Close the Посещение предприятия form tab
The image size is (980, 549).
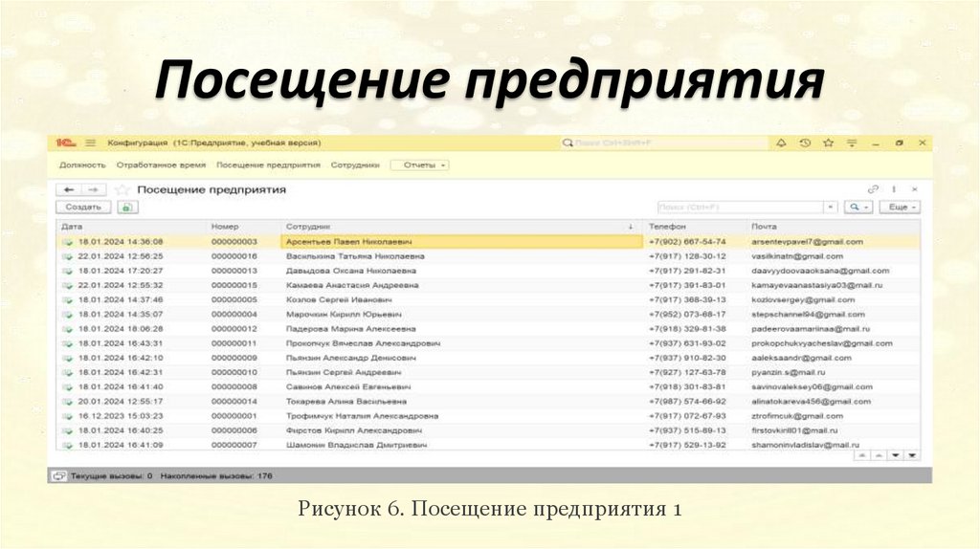tap(914, 189)
